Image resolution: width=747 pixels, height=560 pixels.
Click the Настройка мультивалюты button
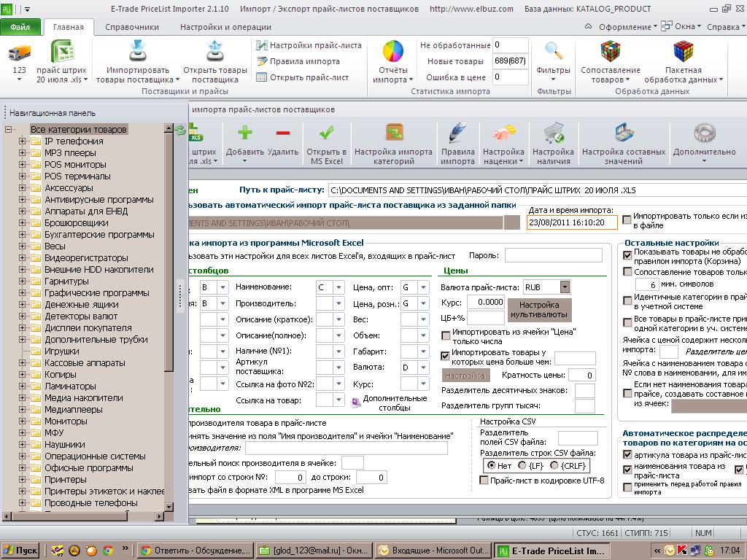(x=539, y=309)
